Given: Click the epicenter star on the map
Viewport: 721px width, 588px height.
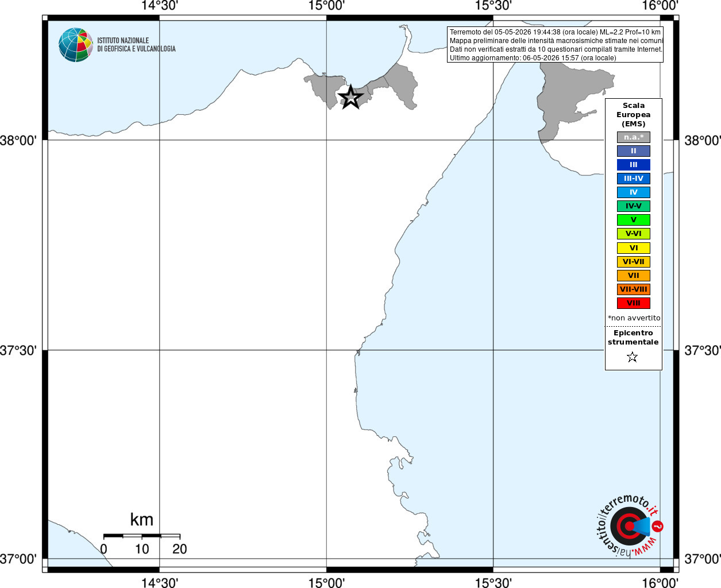Looking at the screenshot, I should coord(350,97).
